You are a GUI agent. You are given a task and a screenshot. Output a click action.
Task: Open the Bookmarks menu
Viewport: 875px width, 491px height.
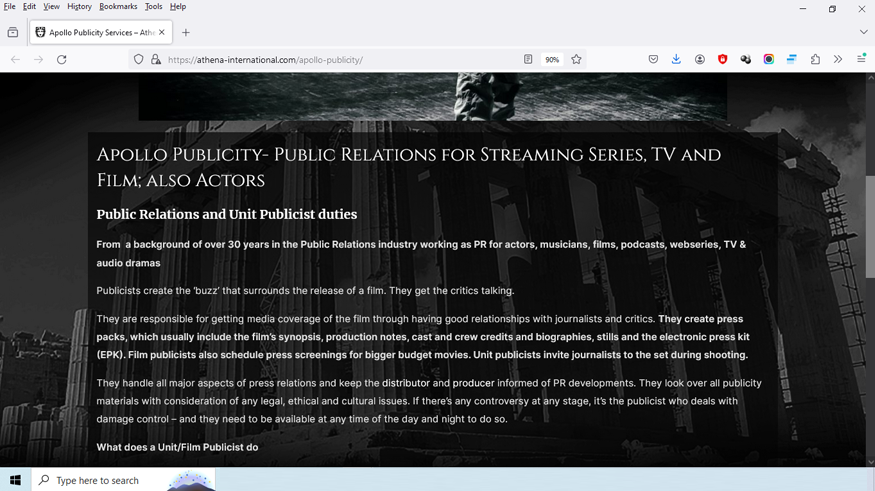118,7
